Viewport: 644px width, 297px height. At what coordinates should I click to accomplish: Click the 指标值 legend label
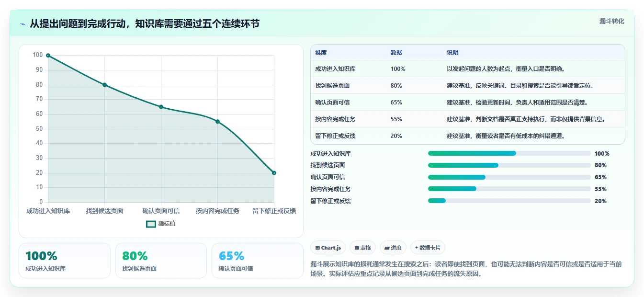pyautogui.click(x=167, y=224)
